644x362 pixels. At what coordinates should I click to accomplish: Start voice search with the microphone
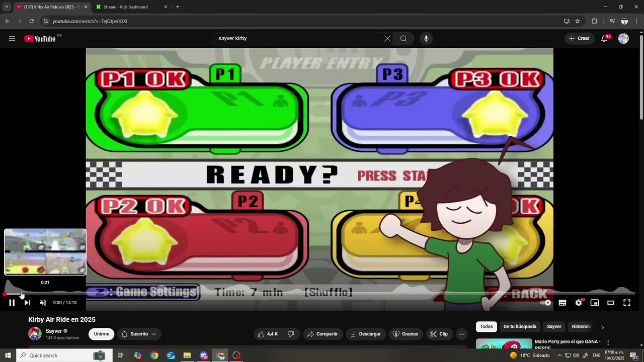coord(426,39)
